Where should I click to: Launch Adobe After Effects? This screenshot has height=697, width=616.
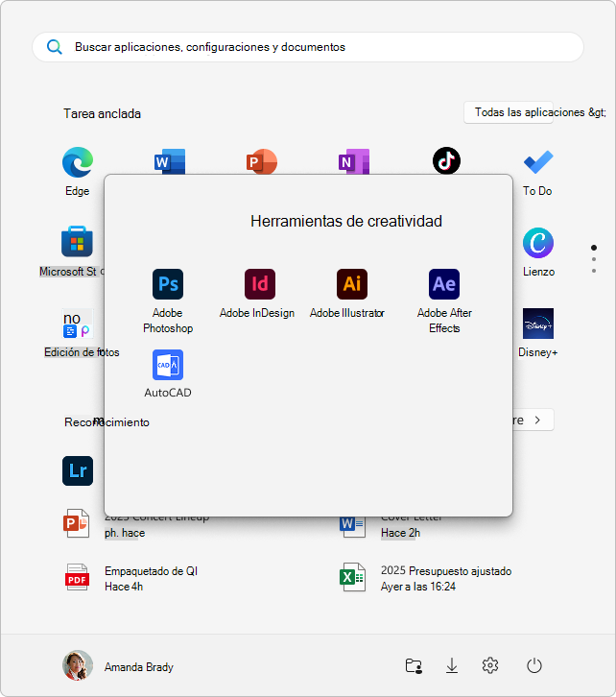click(x=444, y=300)
